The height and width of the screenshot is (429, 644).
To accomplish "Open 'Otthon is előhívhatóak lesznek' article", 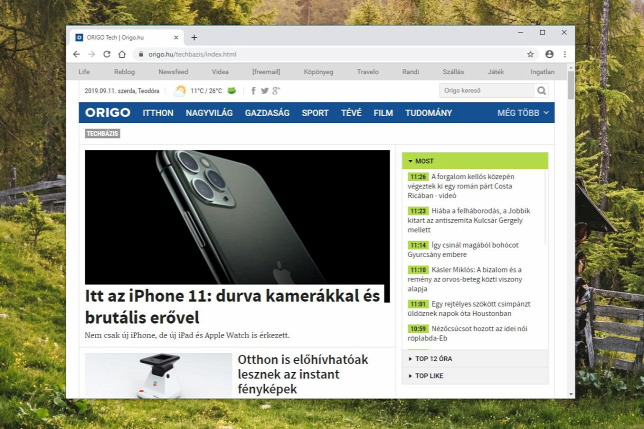I will coord(303,374).
